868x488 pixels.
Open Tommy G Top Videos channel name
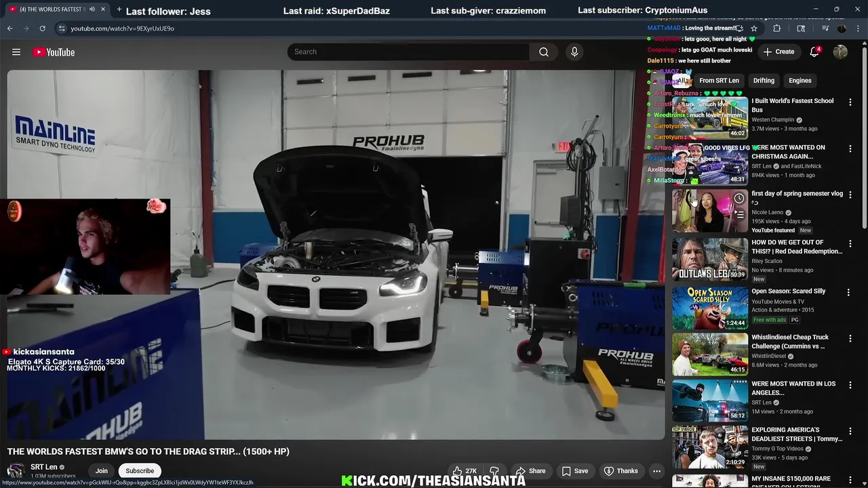pyautogui.click(x=777, y=449)
